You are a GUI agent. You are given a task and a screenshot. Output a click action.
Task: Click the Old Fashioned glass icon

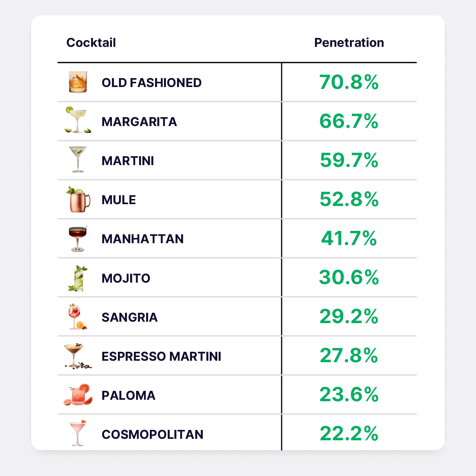pyautogui.click(x=78, y=82)
